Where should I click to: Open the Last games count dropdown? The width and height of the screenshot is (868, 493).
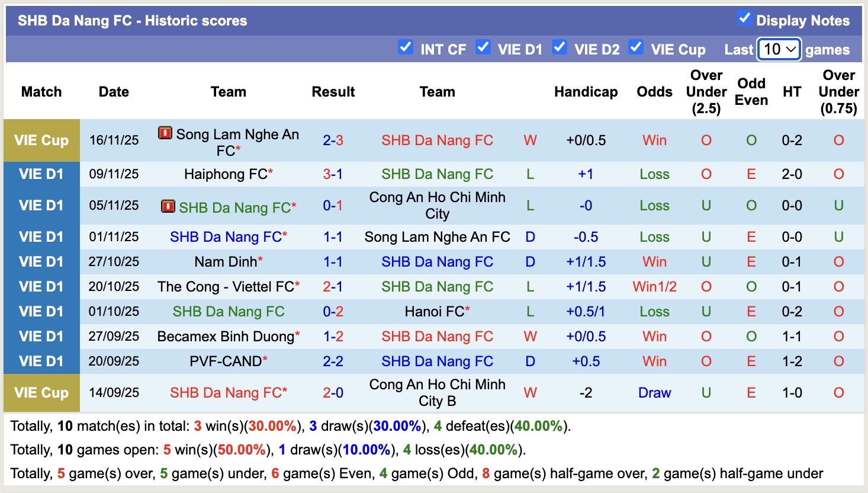click(779, 49)
